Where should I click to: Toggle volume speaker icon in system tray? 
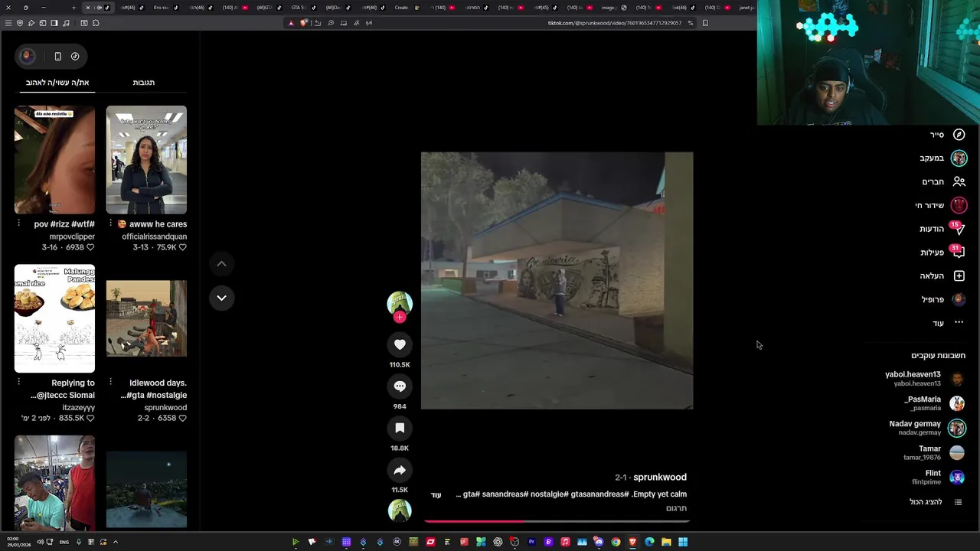click(41, 542)
